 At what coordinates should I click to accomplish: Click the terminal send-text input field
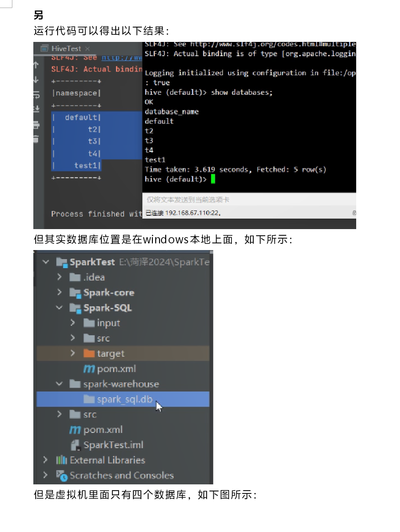click(249, 200)
